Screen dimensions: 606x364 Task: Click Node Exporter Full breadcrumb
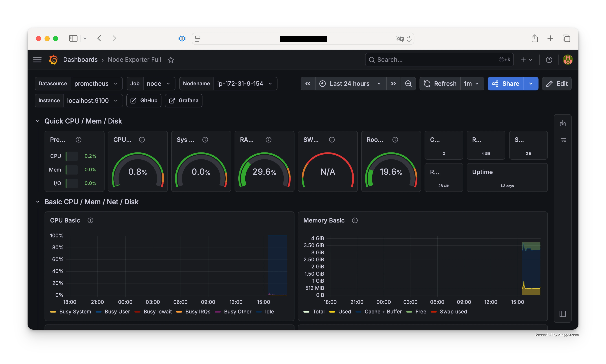pos(134,60)
